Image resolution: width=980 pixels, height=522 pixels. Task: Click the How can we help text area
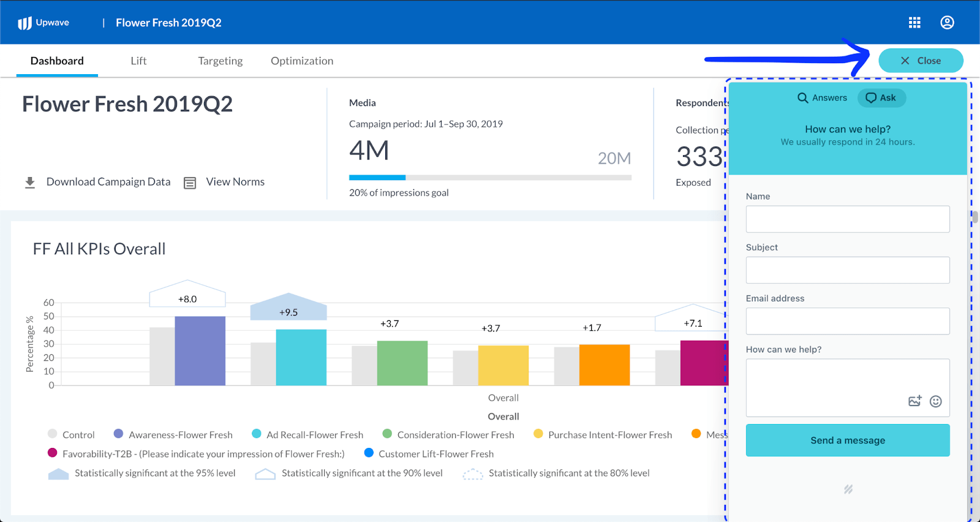[848, 388]
